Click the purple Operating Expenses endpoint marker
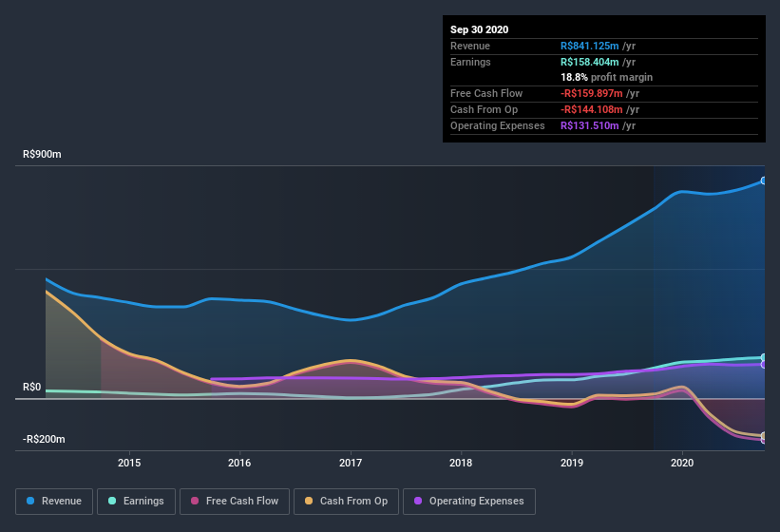The image size is (780, 532). 764,365
